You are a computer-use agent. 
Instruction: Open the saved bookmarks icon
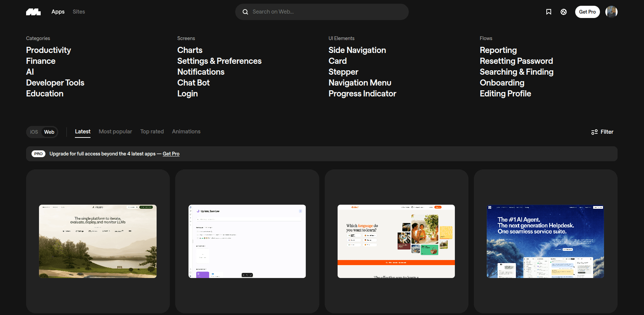[548, 12]
